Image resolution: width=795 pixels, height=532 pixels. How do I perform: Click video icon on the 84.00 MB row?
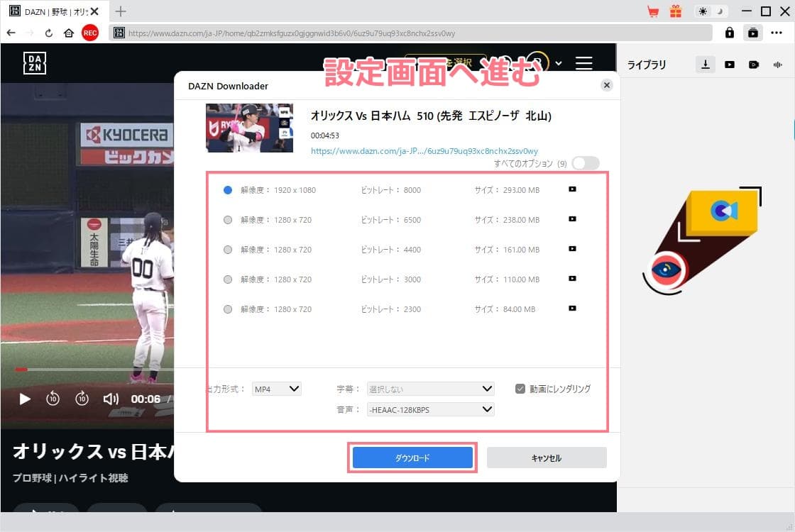point(572,308)
